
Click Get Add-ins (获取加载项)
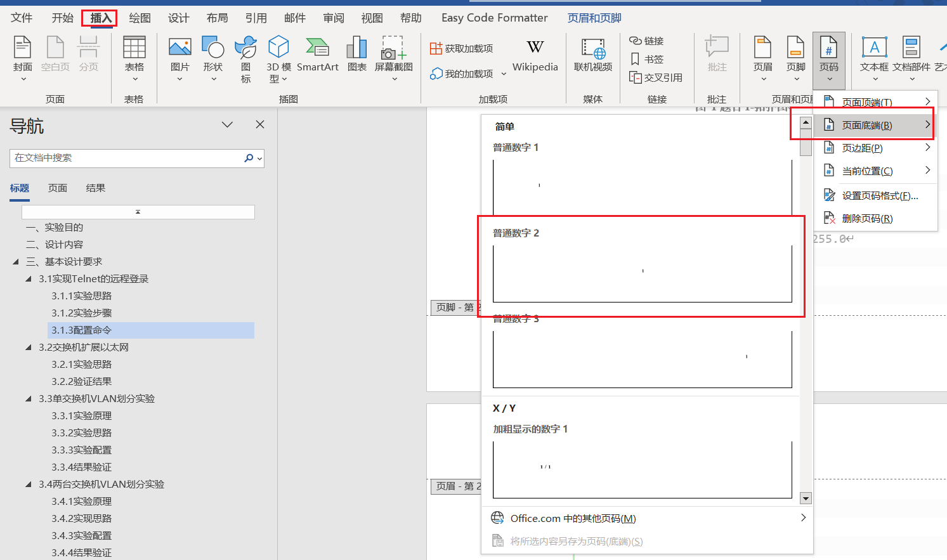(x=462, y=48)
